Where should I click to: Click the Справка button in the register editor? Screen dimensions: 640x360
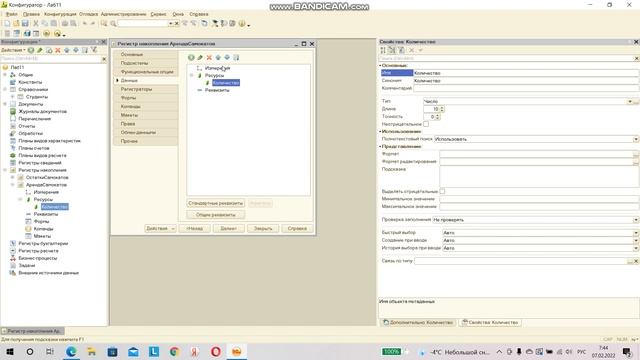pos(297,229)
